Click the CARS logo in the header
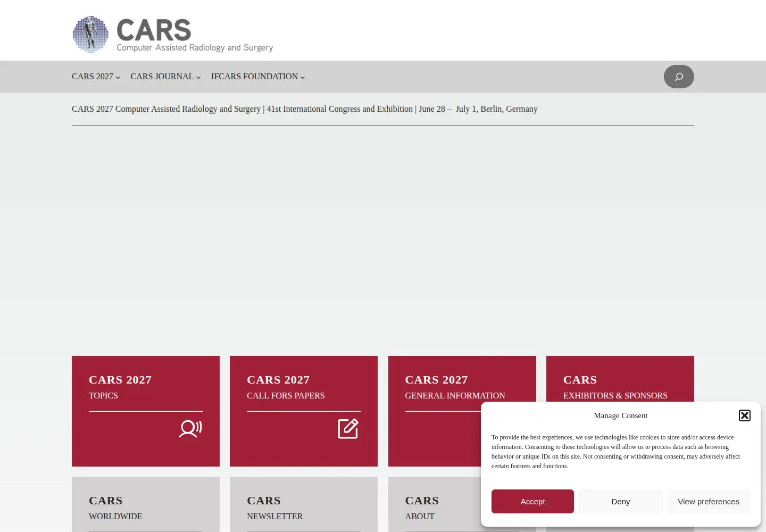The height and width of the screenshot is (532, 766). 173,35
